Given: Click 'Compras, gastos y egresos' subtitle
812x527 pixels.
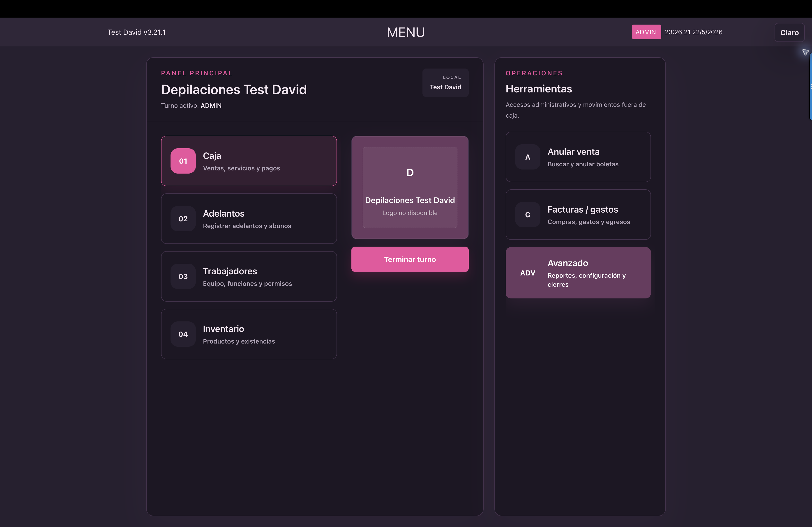Looking at the screenshot, I should (x=588, y=222).
